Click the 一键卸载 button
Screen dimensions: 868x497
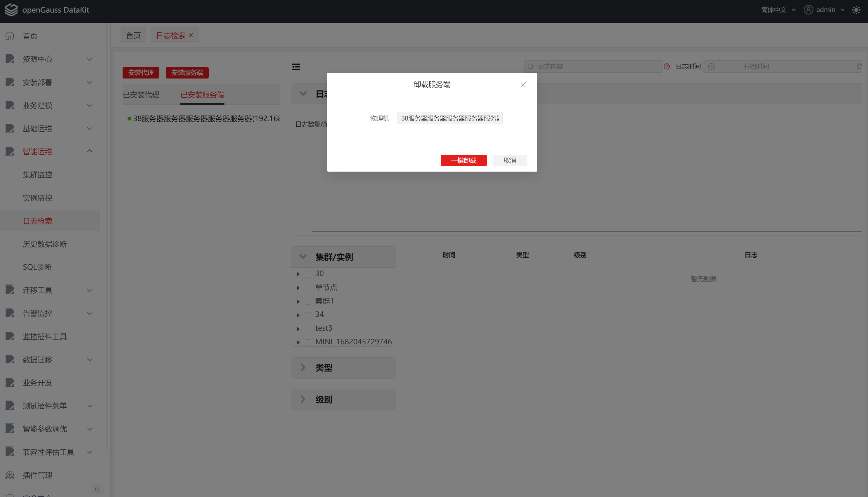click(463, 161)
